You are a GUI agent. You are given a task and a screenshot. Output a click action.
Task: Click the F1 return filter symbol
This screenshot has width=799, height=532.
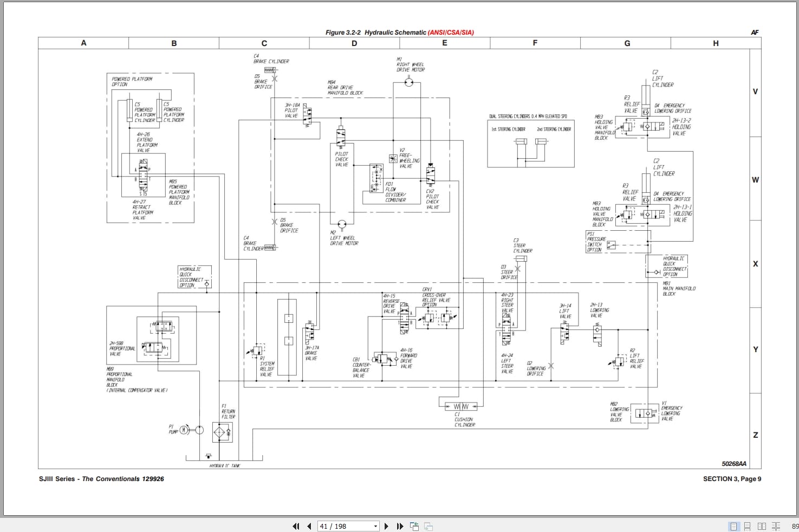[222, 432]
